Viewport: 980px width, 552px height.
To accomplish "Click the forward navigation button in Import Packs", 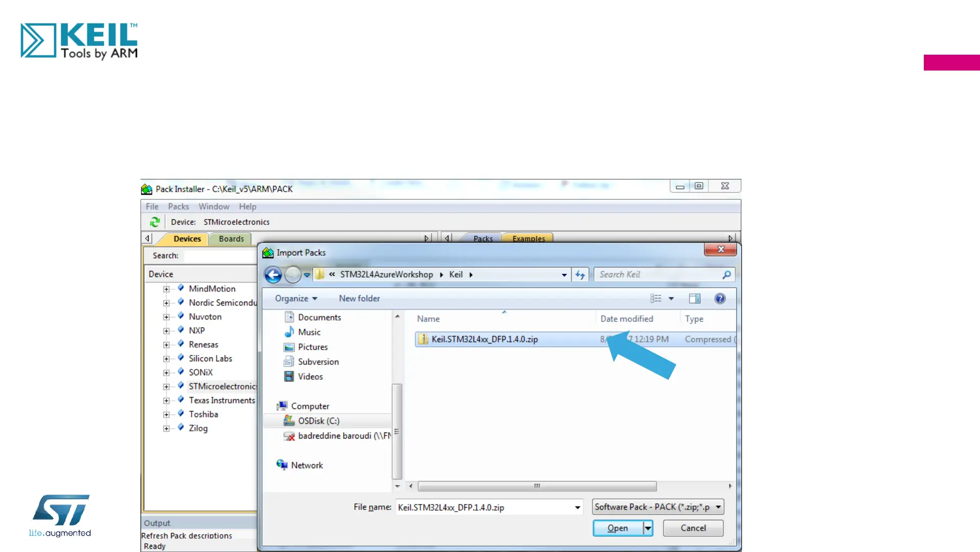I will 293,275.
